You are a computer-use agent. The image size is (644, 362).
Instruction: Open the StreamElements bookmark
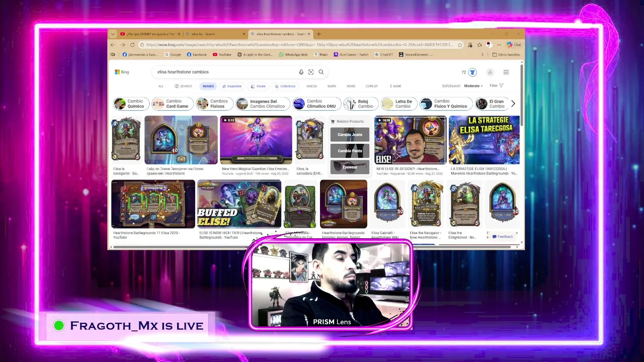416,55
